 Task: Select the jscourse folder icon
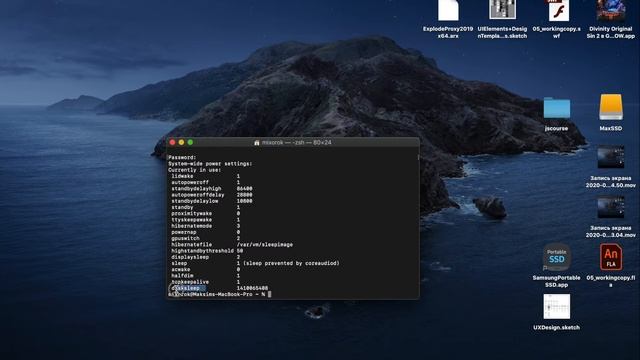pos(557,108)
